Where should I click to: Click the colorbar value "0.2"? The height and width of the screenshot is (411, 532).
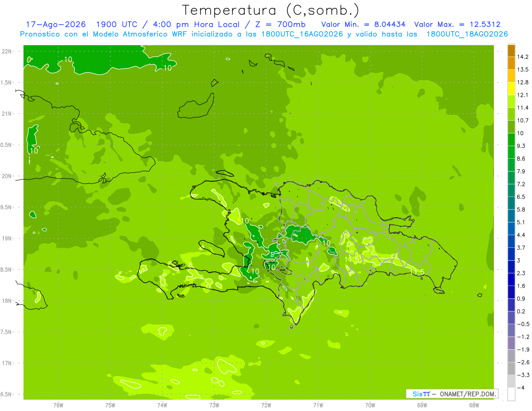click(521, 311)
